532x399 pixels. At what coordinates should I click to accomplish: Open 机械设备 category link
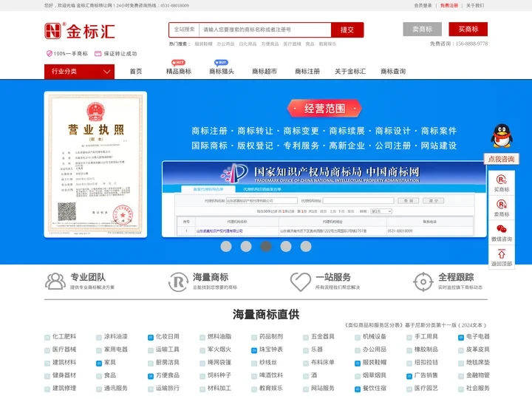tap(374, 337)
